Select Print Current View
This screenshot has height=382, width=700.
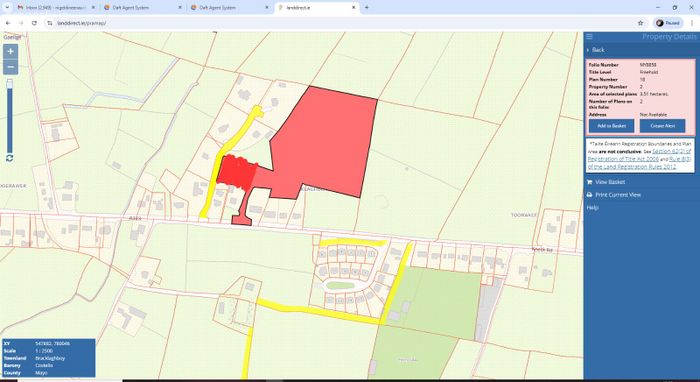tap(618, 195)
